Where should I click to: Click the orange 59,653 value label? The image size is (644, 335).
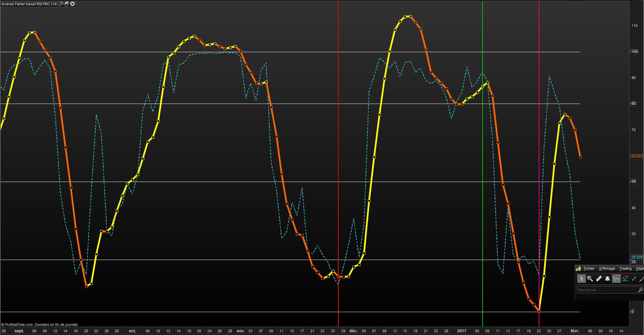tap(637, 157)
